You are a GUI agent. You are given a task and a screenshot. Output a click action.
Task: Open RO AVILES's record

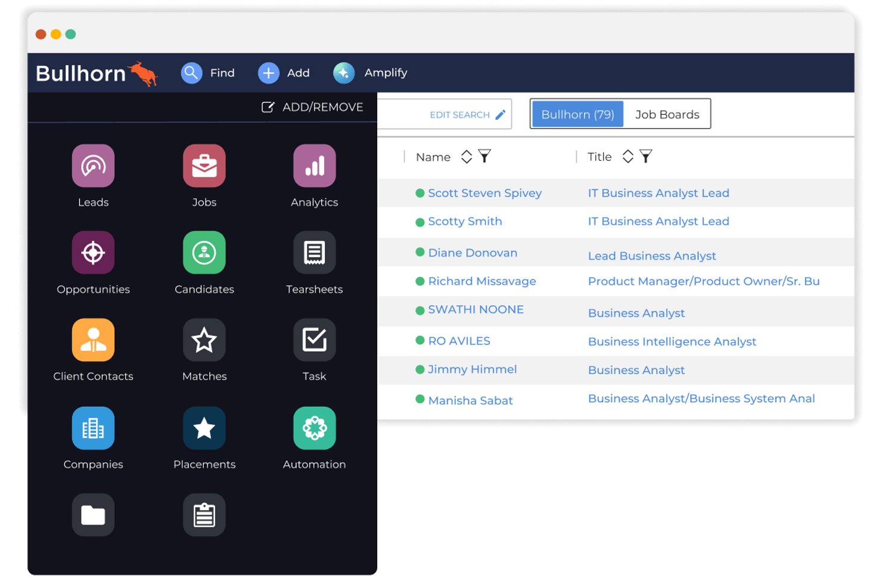click(459, 341)
